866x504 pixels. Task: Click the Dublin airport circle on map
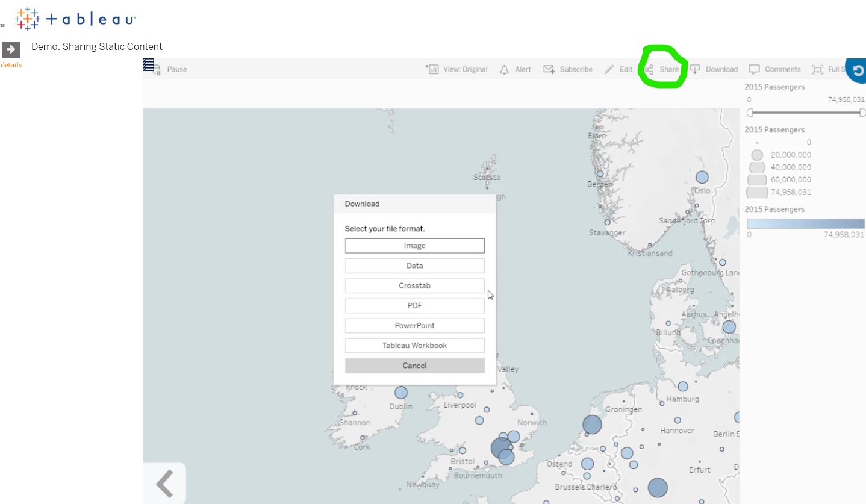pos(400,393)
